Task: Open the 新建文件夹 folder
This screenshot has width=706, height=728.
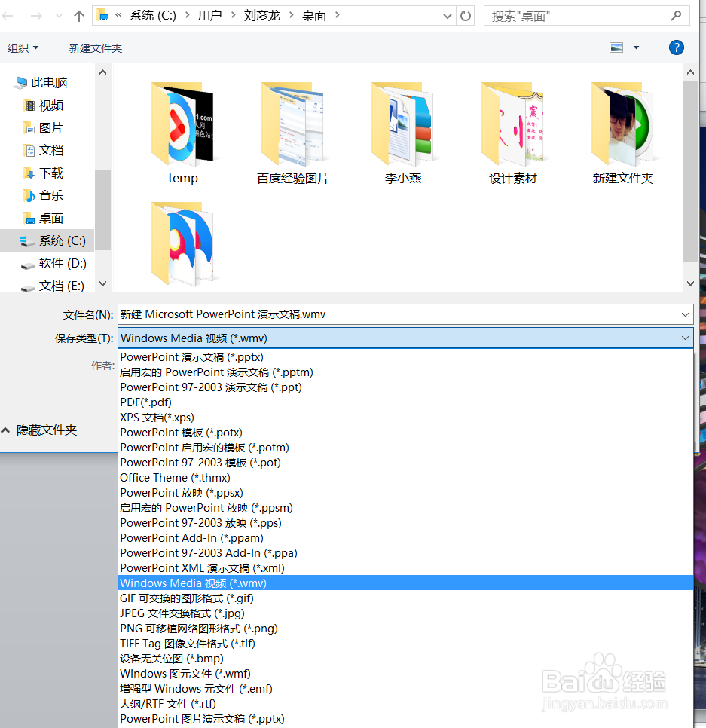Action: tap(623, 133)
